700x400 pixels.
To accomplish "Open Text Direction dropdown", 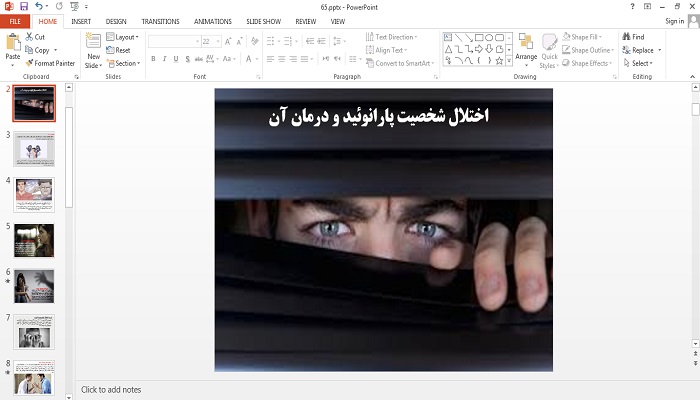I will pos(392,37).
